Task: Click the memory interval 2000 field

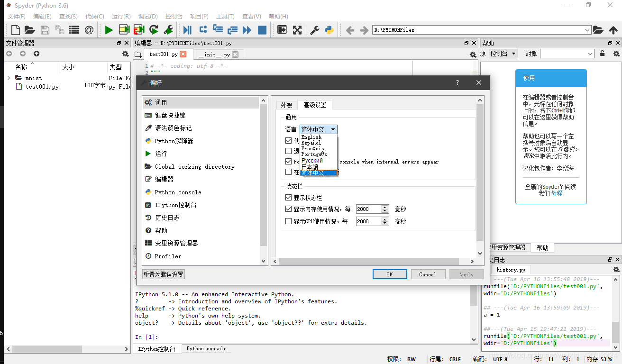Action: 368,209
